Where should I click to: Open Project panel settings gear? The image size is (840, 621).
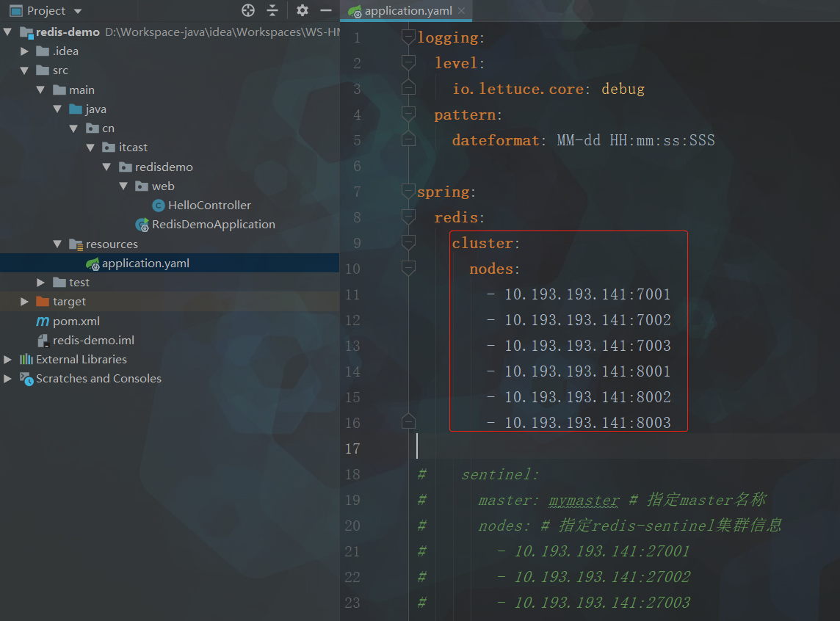pyautogui.click(x=302, y=10)
